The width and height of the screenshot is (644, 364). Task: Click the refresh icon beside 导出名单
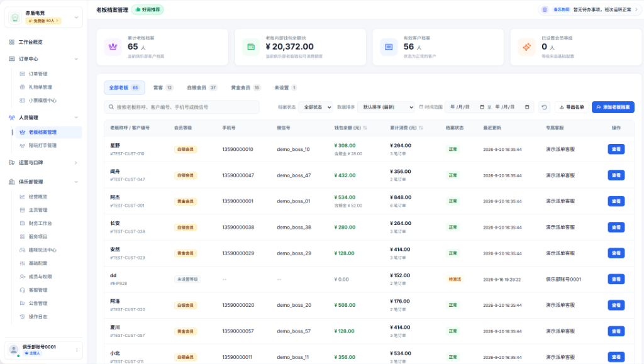(x=544, y=107)
